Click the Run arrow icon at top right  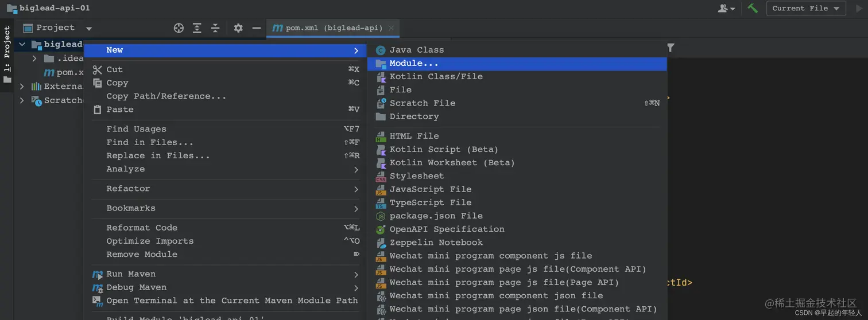coord(859,8)
